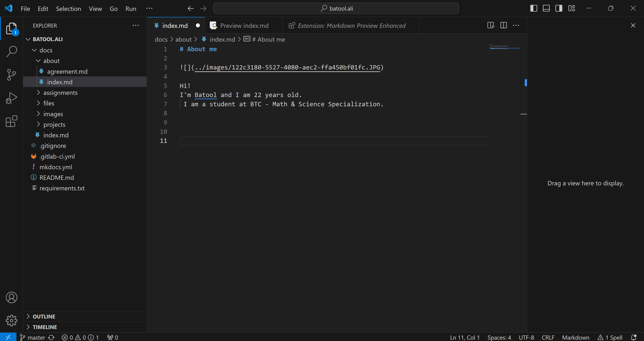Open the Run and Debug view
Viewport: 644px width, 341px height.
(11, 98)
